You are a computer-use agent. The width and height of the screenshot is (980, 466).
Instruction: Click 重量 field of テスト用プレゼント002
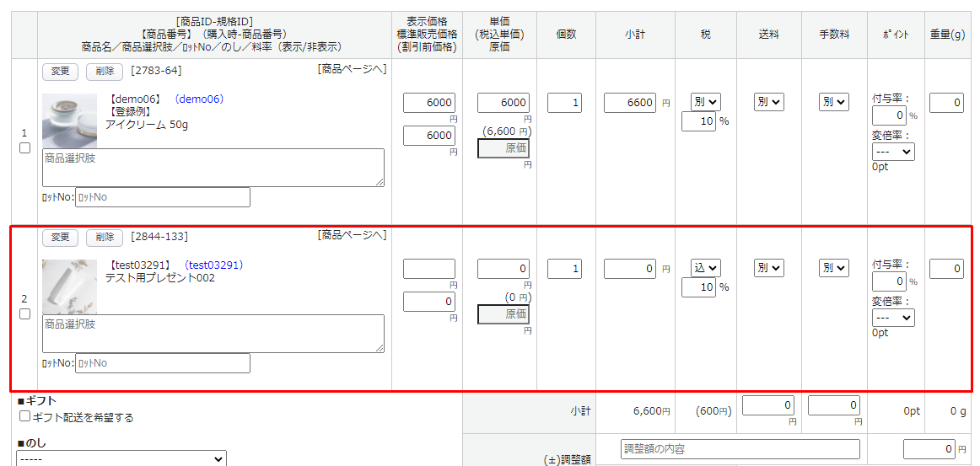(x=946, y=269)
